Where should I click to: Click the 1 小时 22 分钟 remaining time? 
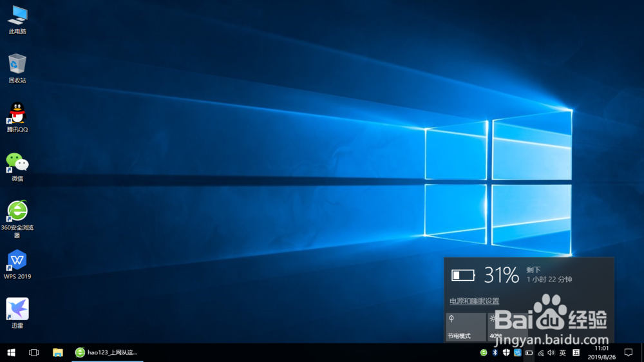(x=549, y=280)
